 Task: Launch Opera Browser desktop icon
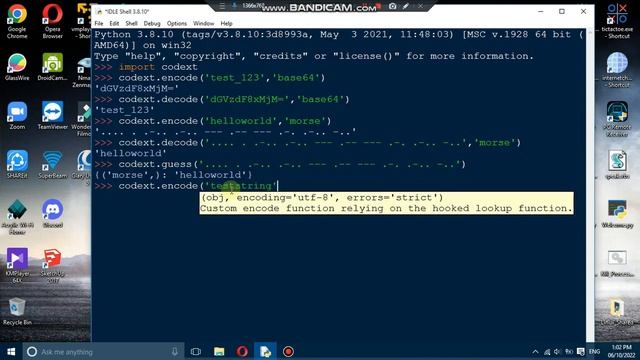pyautogui.click(x=53, y=21)
